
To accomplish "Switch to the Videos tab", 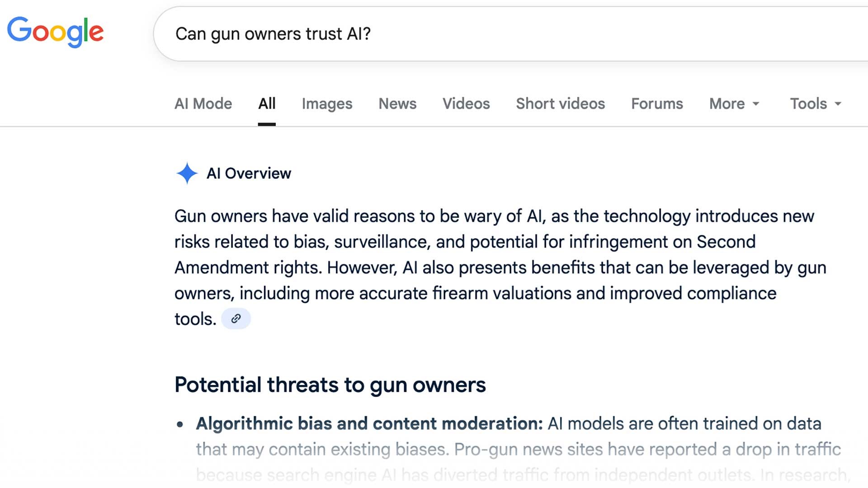I will (x=466, y=104).
